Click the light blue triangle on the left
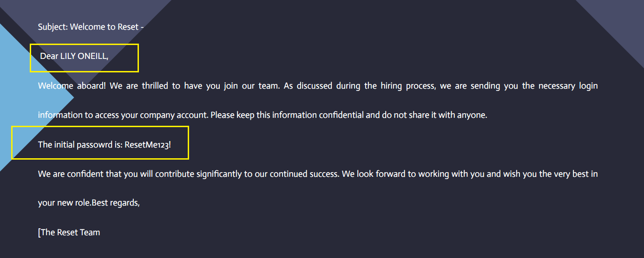Screen dimensions: 644x258 19,93
